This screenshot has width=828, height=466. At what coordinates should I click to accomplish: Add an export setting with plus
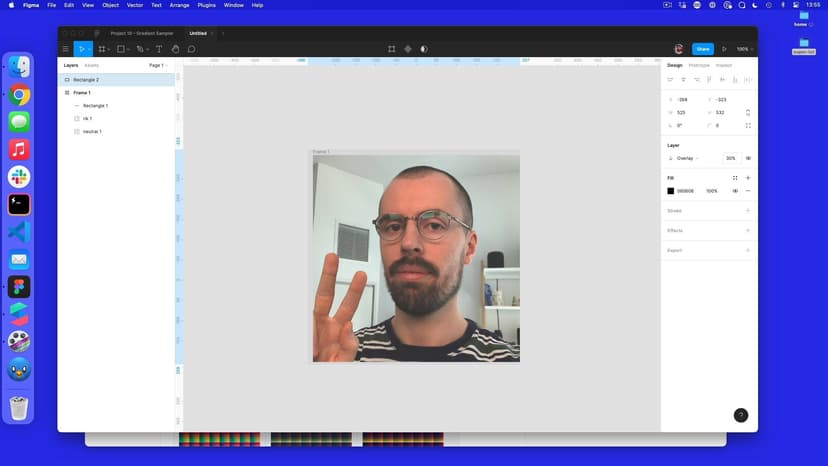[x=748, y=250]
